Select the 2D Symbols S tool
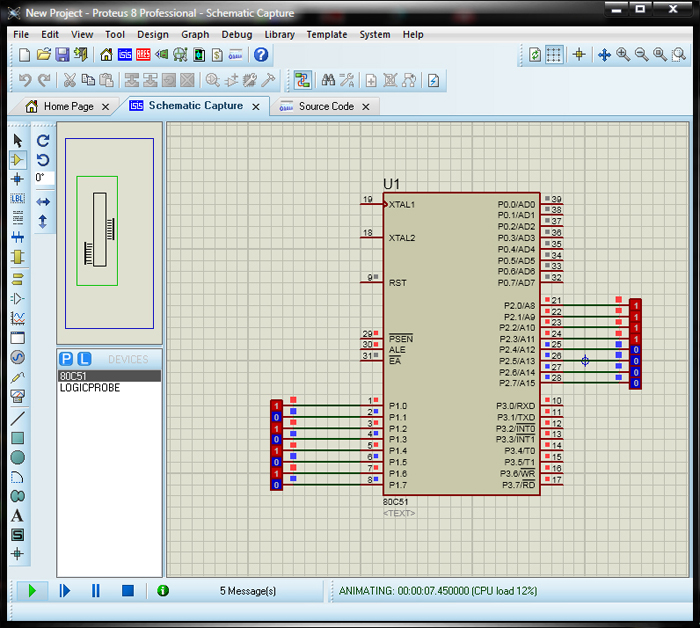The height and width of the screenshot is (628, 700). (17, 535)
